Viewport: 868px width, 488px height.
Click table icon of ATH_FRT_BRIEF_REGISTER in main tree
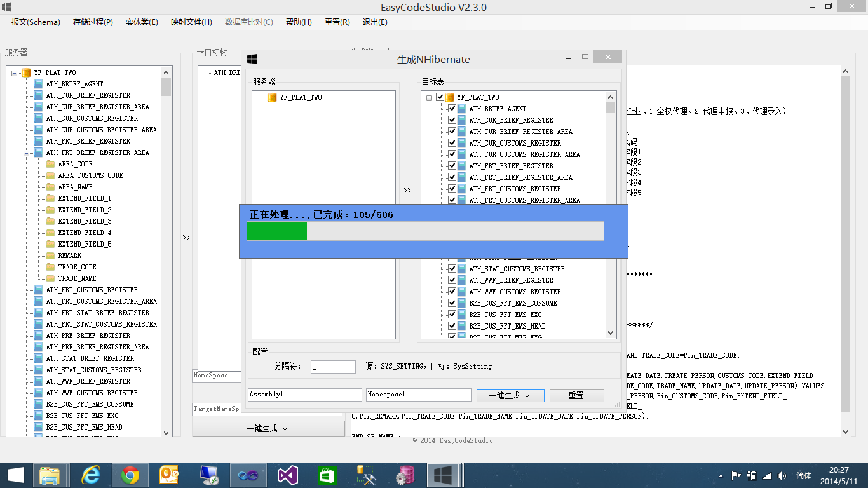[39, 141]
